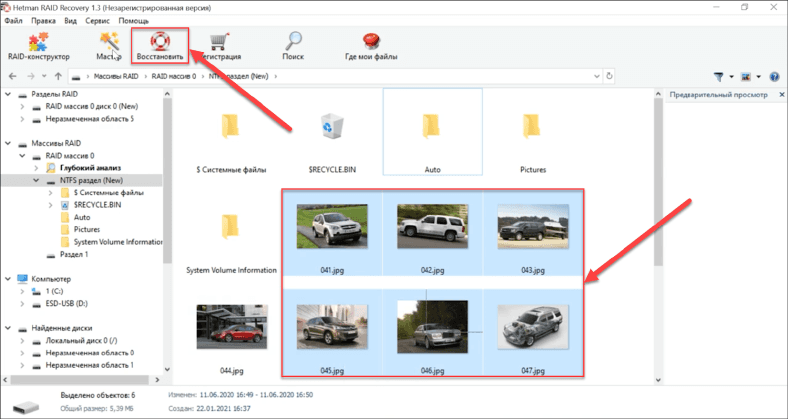Close the Предварительный просмотр panel
This screenshot has height=419, width=788.
click(x=781, y=94)
